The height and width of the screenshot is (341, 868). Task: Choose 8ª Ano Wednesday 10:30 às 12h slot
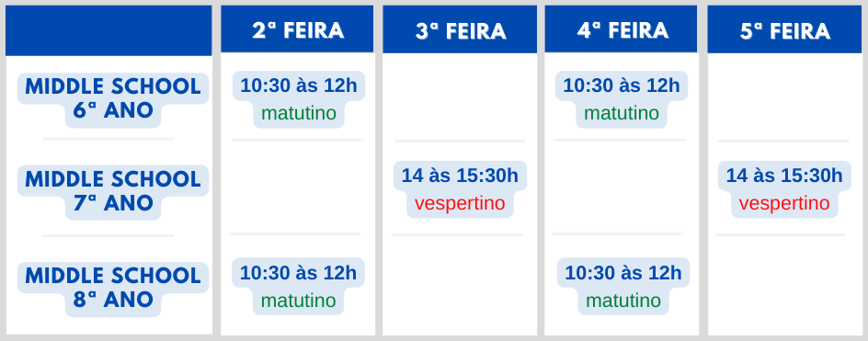[x=623, y=273]
